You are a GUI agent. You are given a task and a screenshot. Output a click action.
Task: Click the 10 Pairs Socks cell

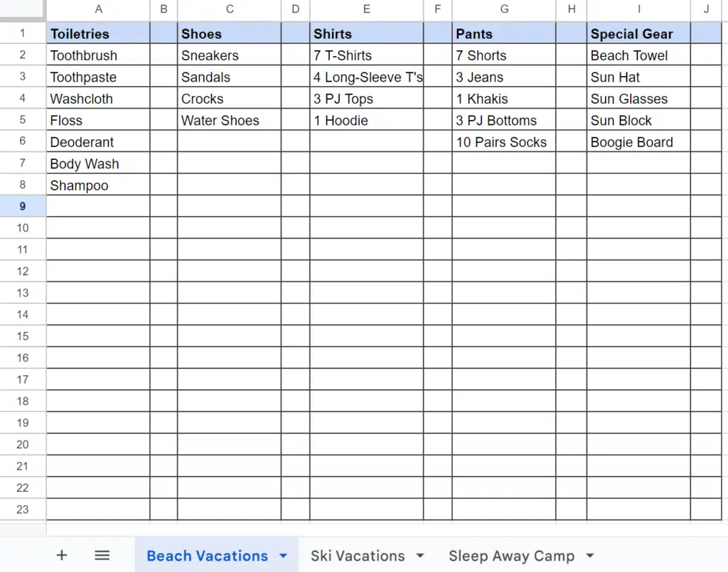coord(503,142)
